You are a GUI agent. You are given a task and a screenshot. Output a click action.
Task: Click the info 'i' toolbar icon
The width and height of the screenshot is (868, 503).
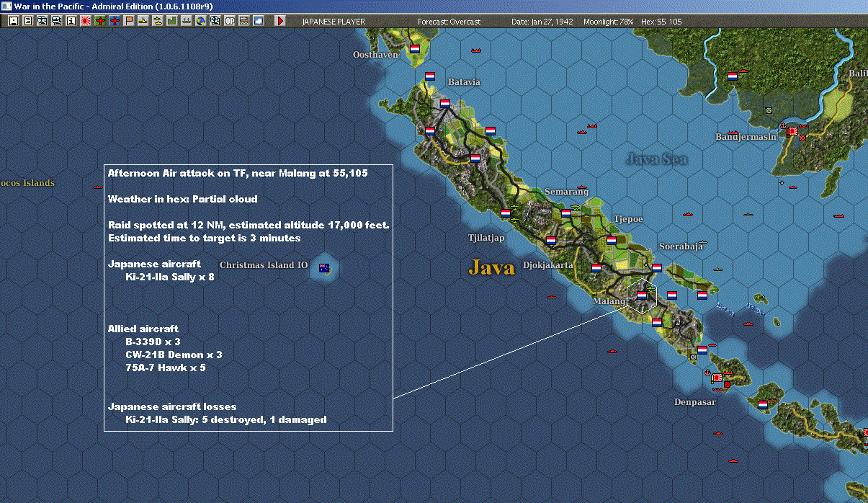pos(71,21)
